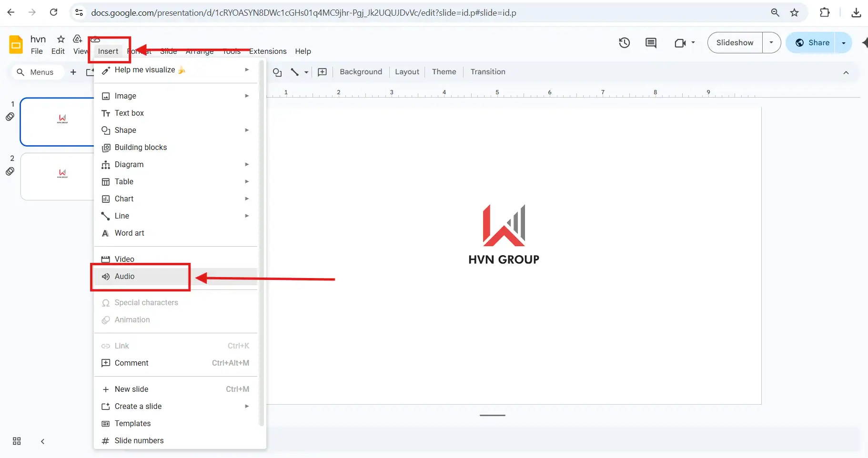
Task: Select Text box in Insert menu
Action: [176, 113]
